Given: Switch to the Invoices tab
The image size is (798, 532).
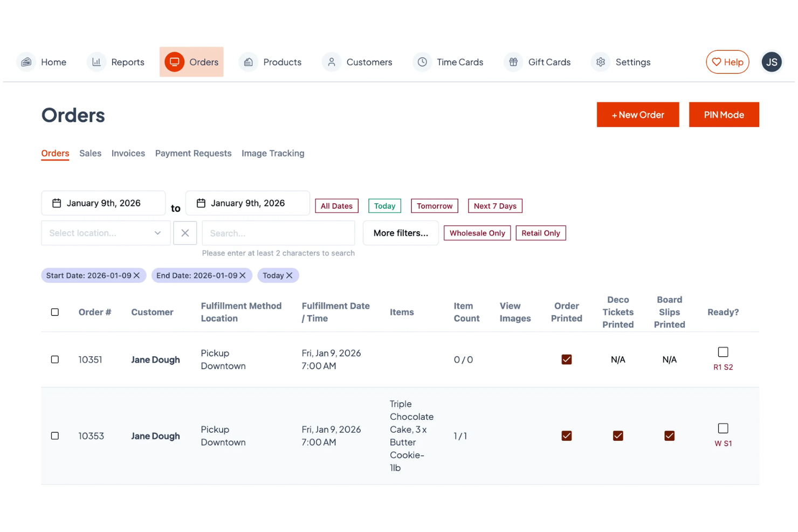Looking at the screenshot, I should pyautogui.click(x=128, y=154).
